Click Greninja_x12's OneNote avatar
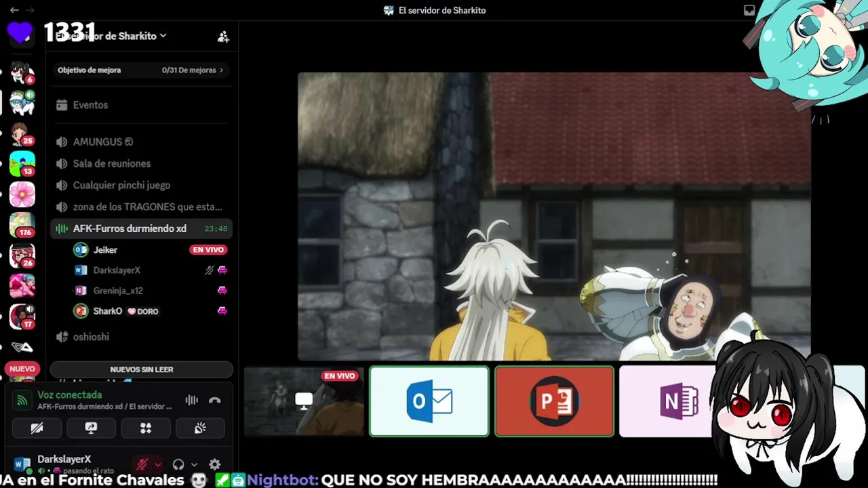 point(81,291)
